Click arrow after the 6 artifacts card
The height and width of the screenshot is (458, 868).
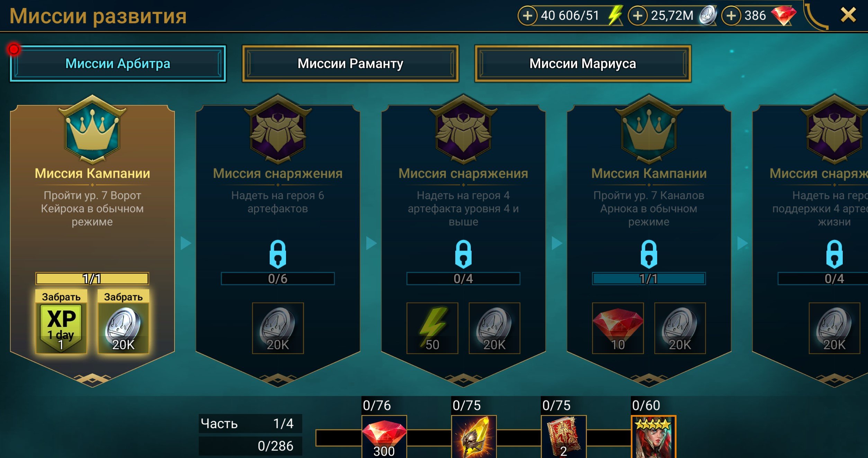coord(372,243)
